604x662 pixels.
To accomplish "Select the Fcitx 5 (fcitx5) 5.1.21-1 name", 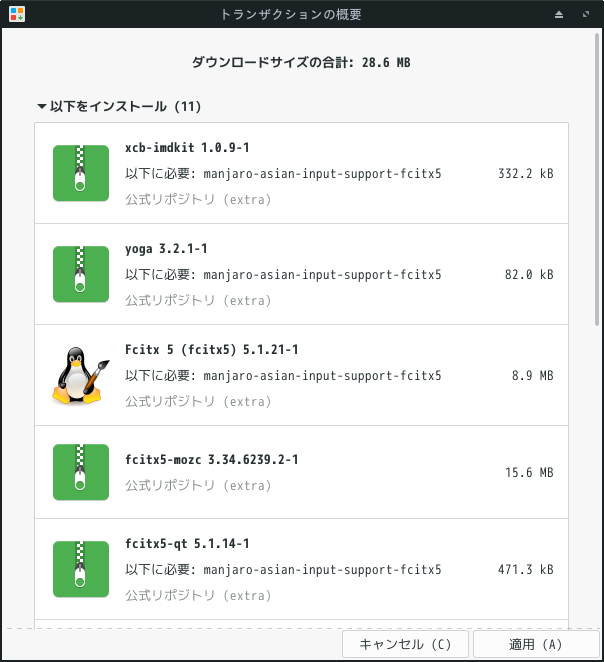I will tap(211, 350).
